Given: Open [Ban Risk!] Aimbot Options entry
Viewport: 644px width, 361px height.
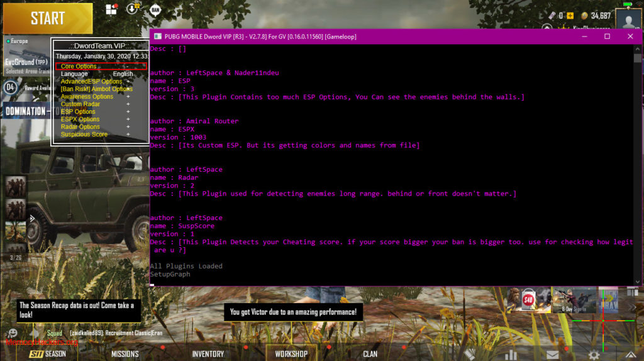Looking at the screenshot, I should coord(96,89).
